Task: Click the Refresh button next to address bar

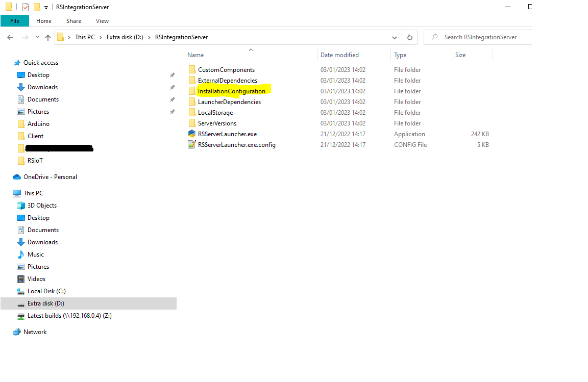Action: coord(409,37)
